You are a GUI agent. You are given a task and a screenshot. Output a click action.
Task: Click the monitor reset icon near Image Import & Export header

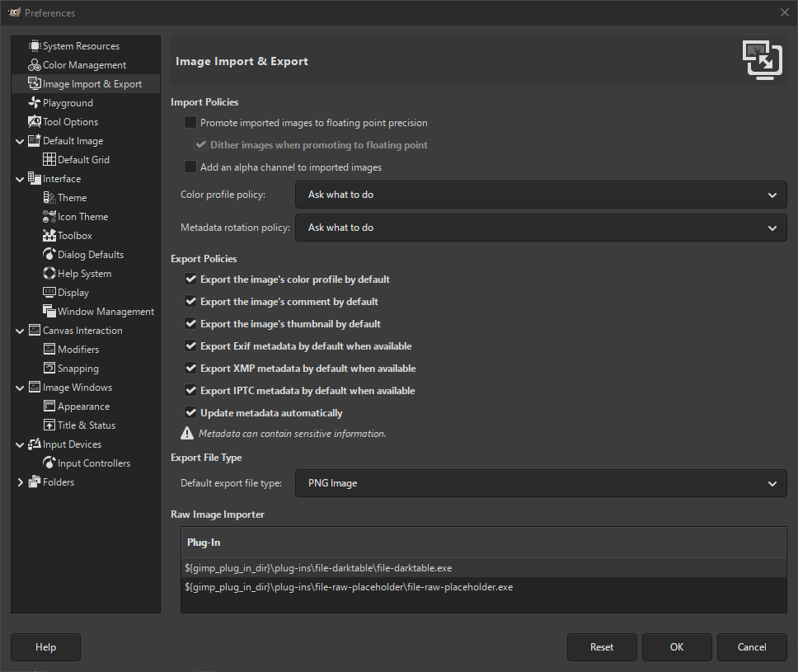pyautogui.click(x=762, y=59)
